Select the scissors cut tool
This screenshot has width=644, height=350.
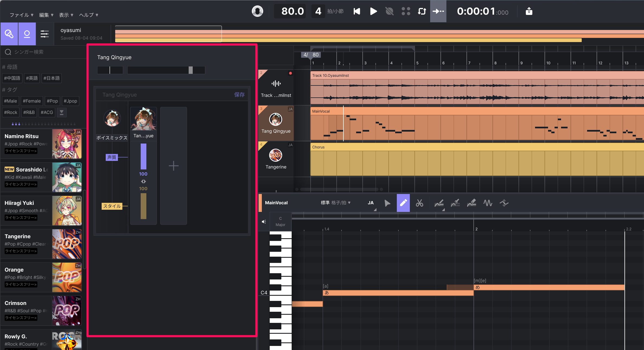pos(419,203)
